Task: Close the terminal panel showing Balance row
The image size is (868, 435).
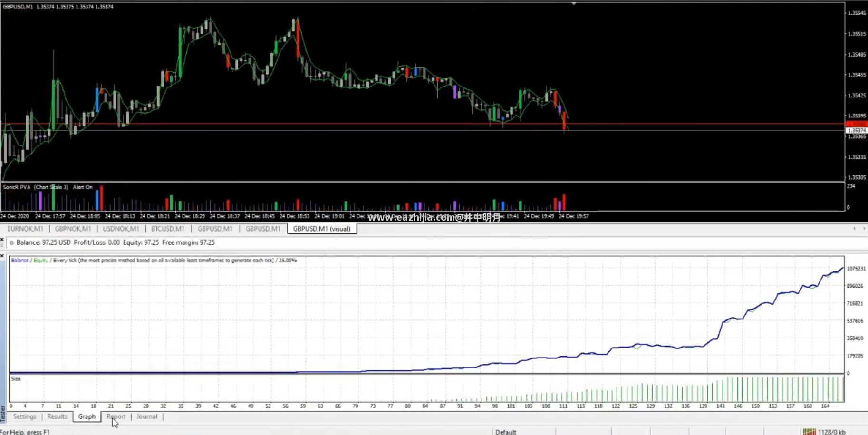Action: point(2,239)
